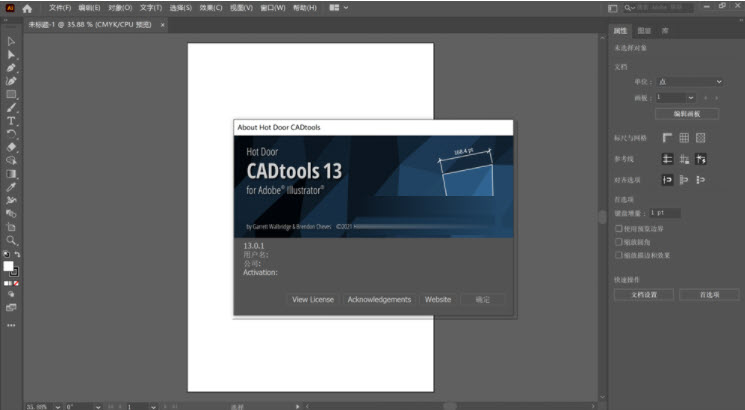The width and height of the screenshot is (745, 410).
Task: Select the Symbol Sprayer tool
Action: [11, 200]
